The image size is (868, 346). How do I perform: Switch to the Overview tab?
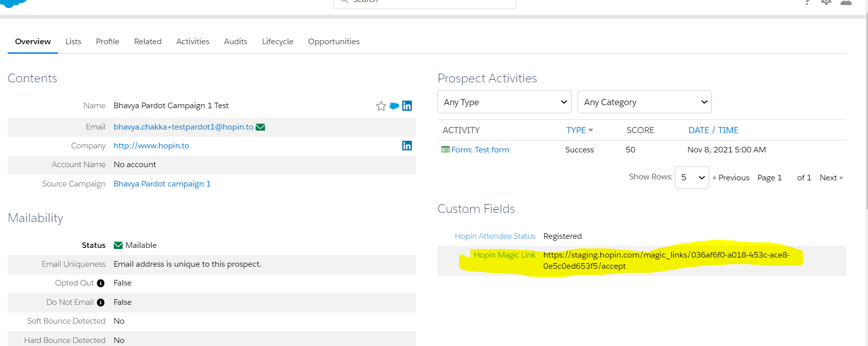tap(33, 42)
